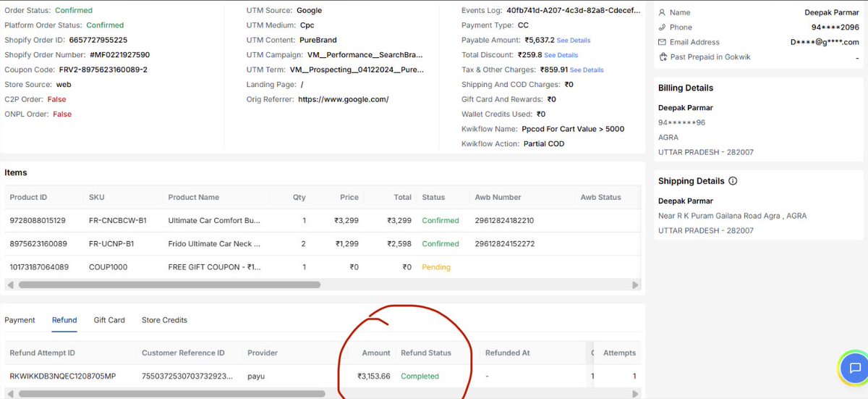Image resolution: width=868 pixels, height=399 pixels.
Task: Click the Items scrollbar right arrow
Action: (636, 285)
